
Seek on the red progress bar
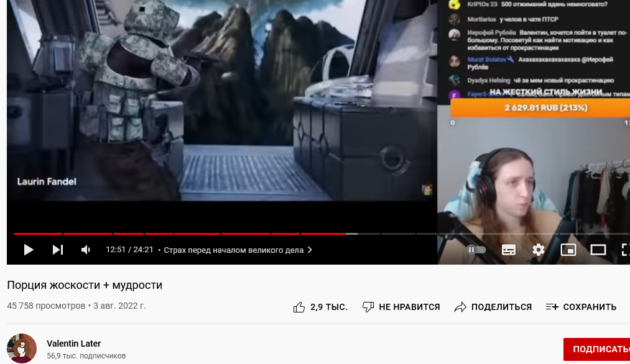click(180, 234)
